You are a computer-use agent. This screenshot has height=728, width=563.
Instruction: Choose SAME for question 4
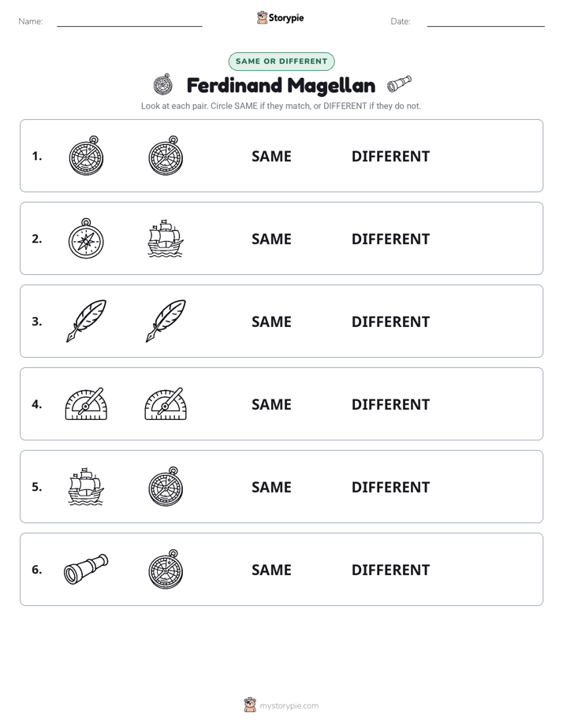pos(271,404)
